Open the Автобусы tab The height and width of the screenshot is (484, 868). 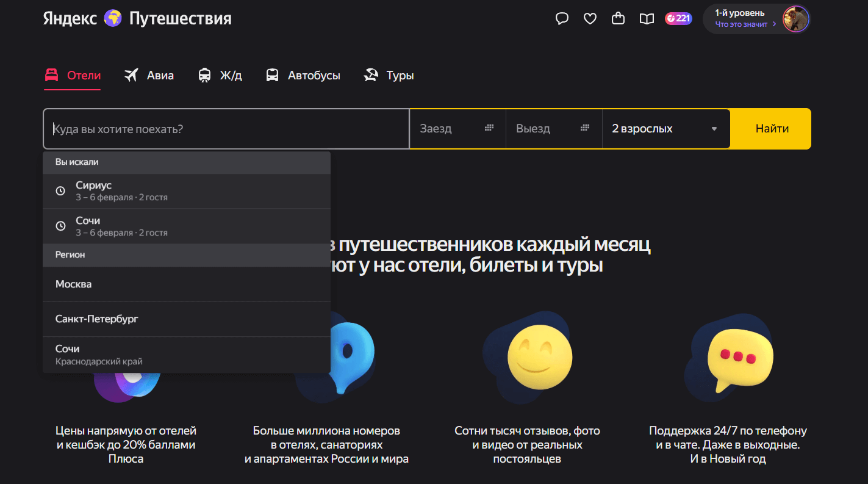click(x=303, y=76)
